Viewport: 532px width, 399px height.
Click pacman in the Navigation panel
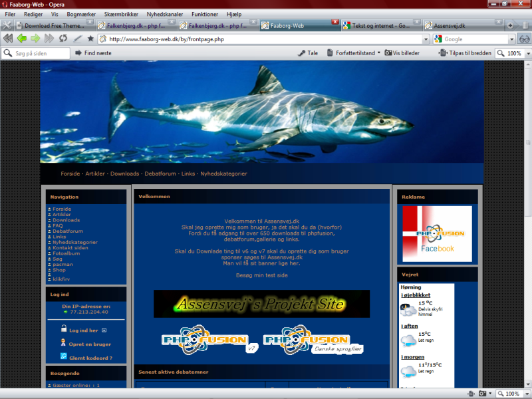[x=63, y=264]
